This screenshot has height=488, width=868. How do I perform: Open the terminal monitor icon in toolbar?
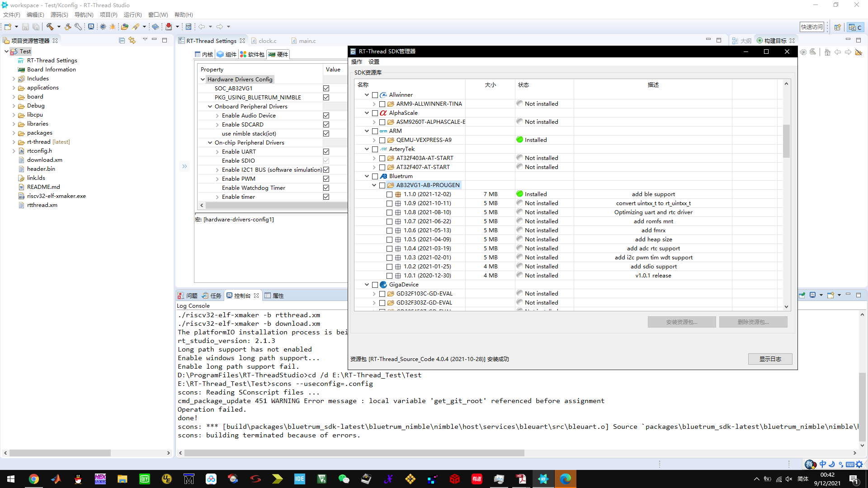coord(91,27)
